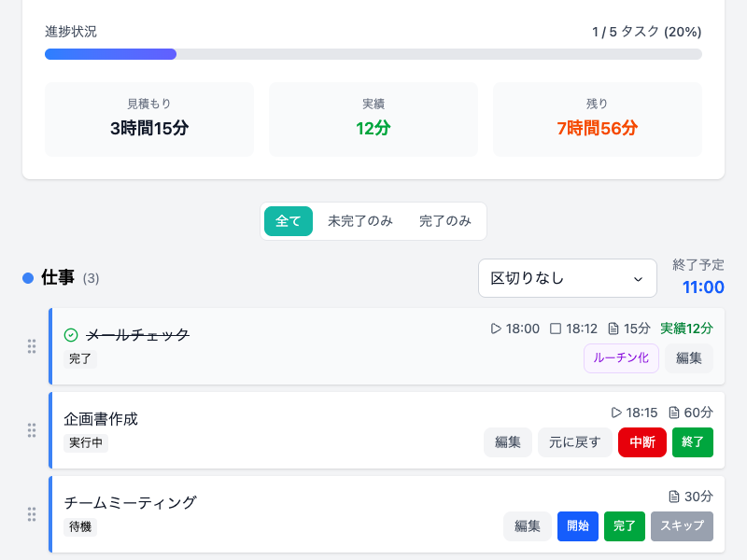Click the play icon beside 18:00 on メールチェック
The image size is (747, 560).
click(496, 329)
